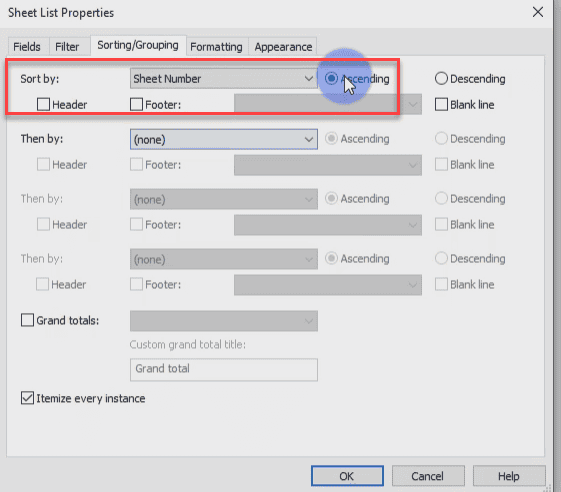The height and width of the screenshot is (492, 561).
Task: Expand the first Then by (none) dropdown
Action: point(224,139)
